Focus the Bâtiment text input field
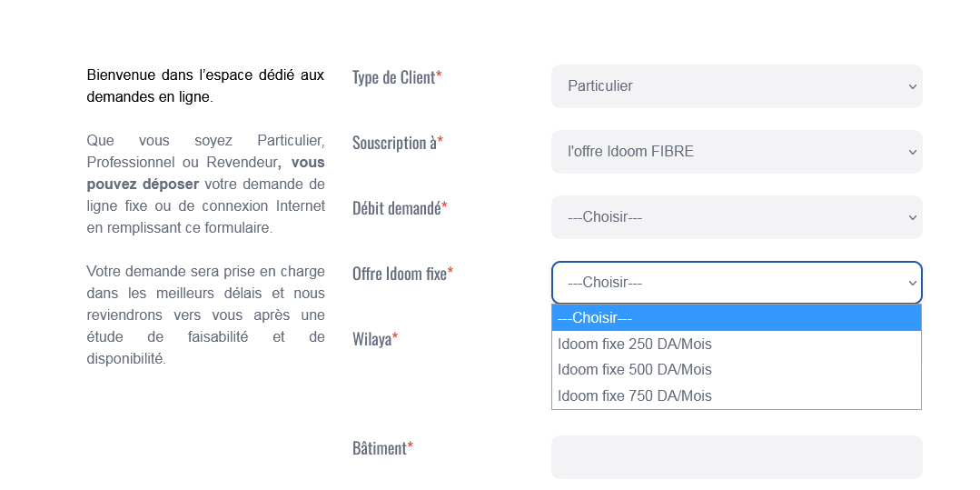 point(736,457)
